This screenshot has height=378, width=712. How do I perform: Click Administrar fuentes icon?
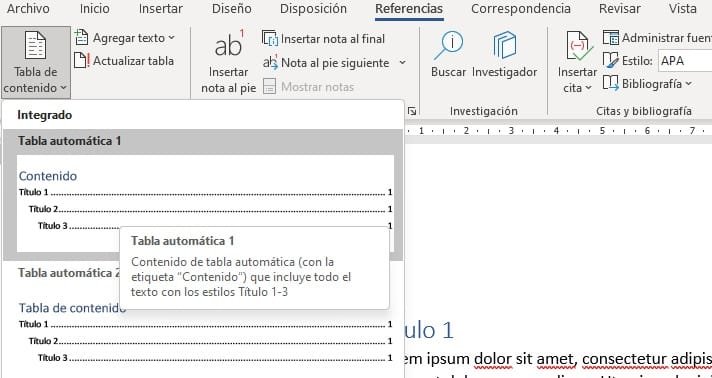(611, 38)
